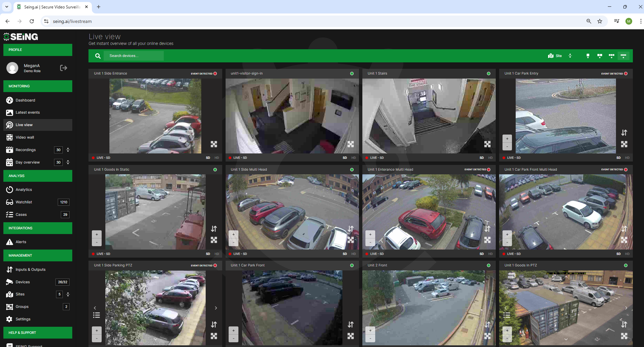Click the stream swap arrows on Unit 1 Car Park Entry
644x347 pixels.
click(x=624, y=133)
